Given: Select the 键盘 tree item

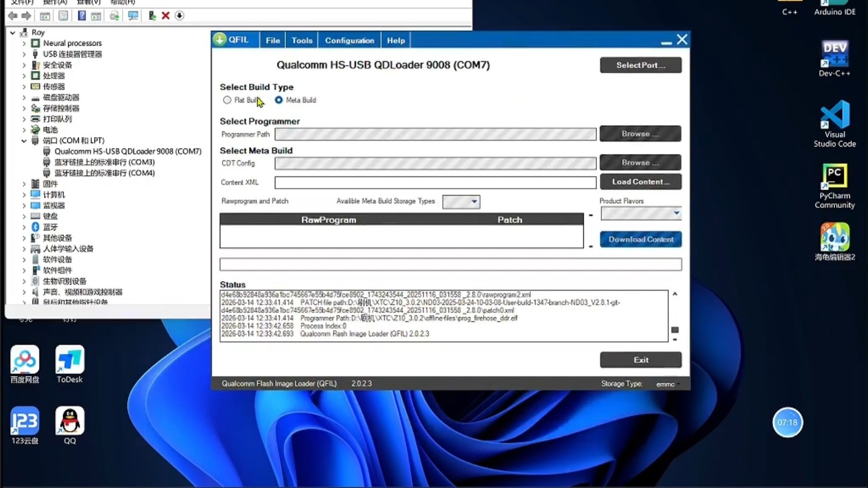Looking at the screenshot, I should pos(50,216).
